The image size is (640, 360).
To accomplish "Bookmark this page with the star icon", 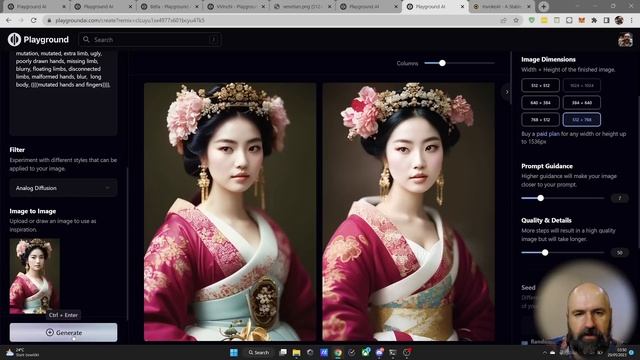I will (x=516, y=20).
